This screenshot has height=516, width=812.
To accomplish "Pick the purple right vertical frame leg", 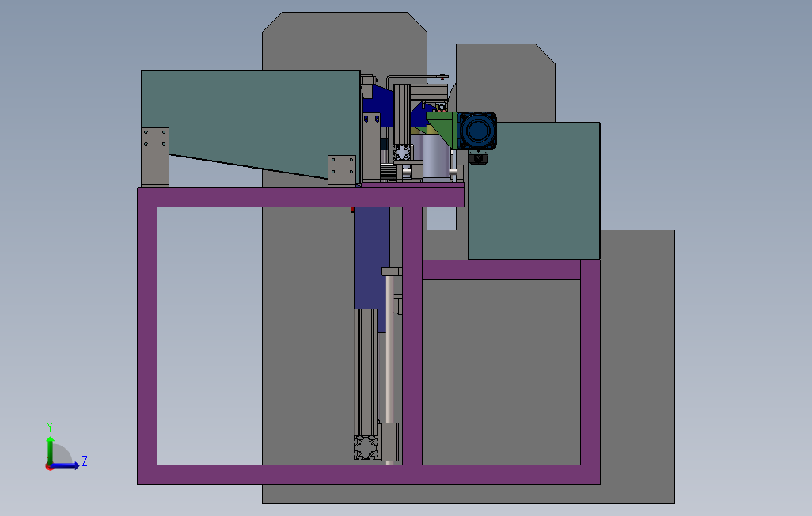I will pos(590,362).
